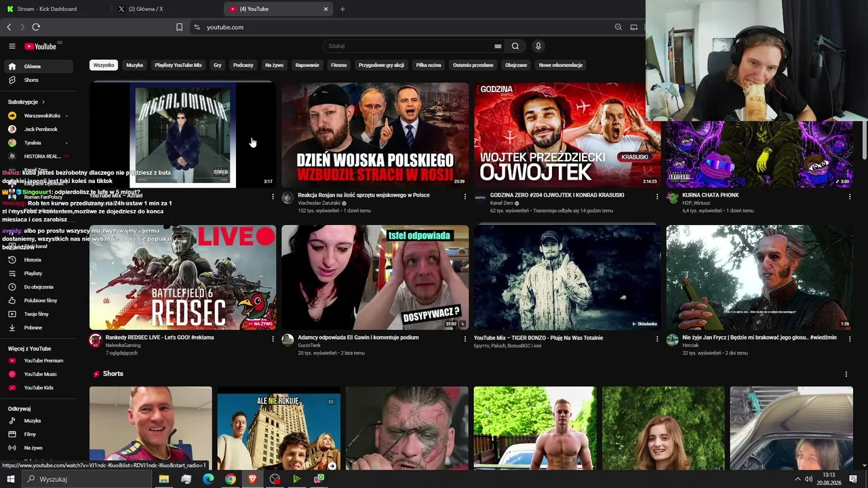Open Shorts from the sidebar
The height and width of the screenshot is (488, 868).
point(39,80)
